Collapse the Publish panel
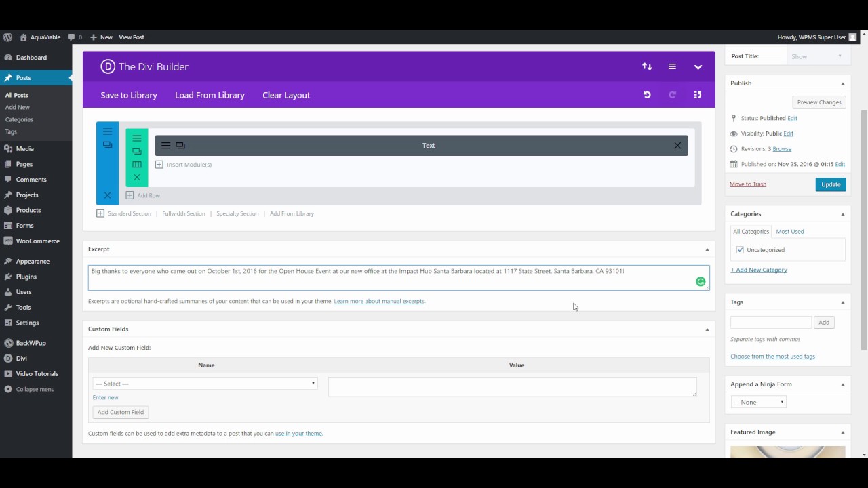This screenshot has width=868, height=488. pyautogui.click(x=843, y=83)
